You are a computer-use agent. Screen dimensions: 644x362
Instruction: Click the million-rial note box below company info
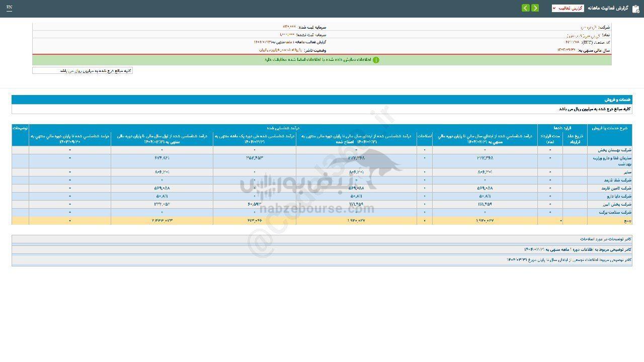pos(83,71)
